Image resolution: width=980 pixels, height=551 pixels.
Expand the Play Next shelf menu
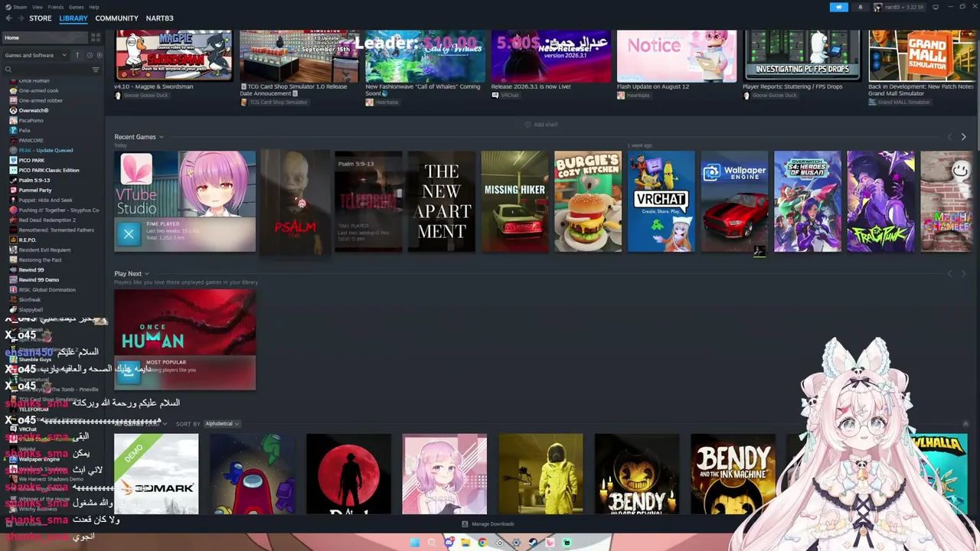146,274
